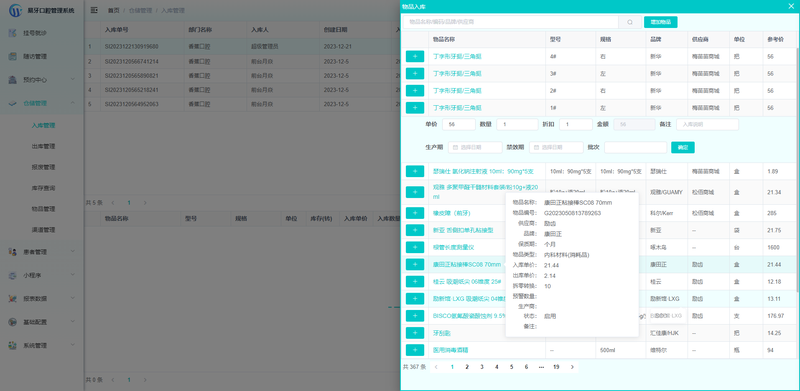Open 出库管理 in sidebar submenu
Screen dimensions: 800x391
[x=43, y=146]
